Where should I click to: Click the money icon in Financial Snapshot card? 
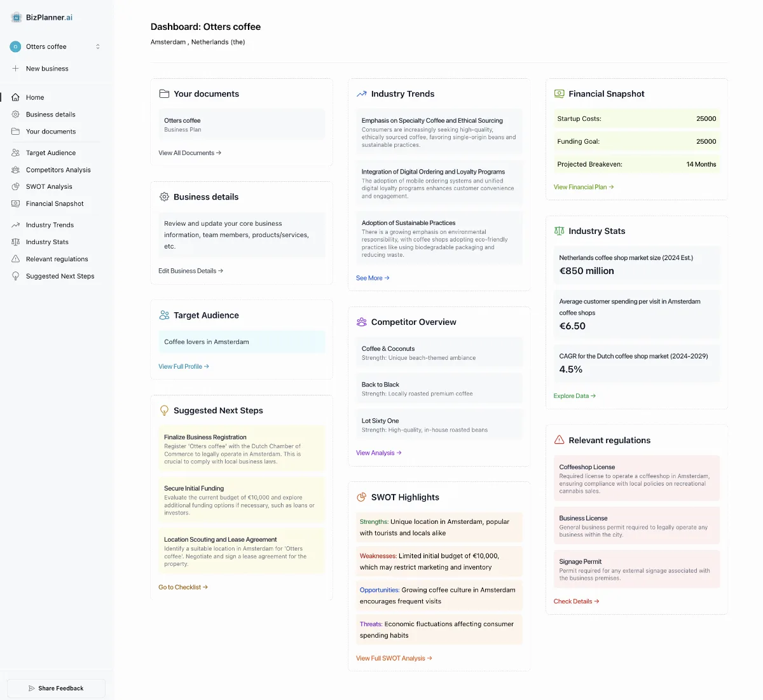559,94
